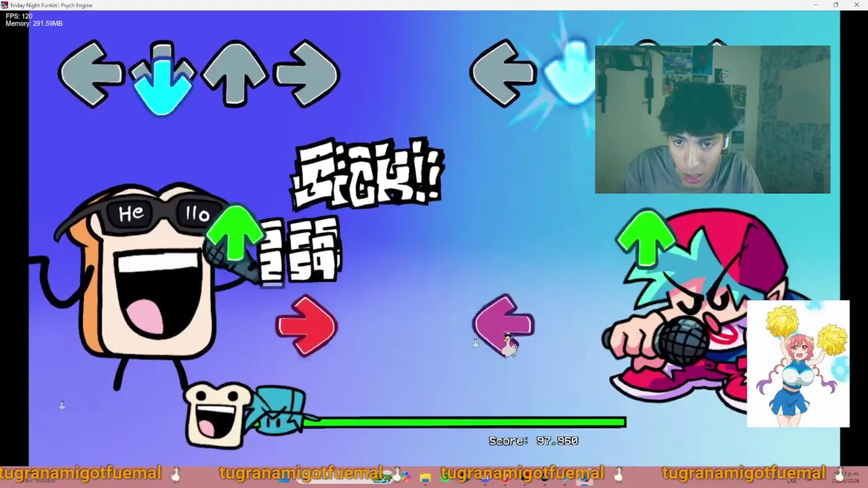This screenshot has width=868, height=488.
Task: Click the "Sick!!" rating popup
Action: (x=368, y=175)
